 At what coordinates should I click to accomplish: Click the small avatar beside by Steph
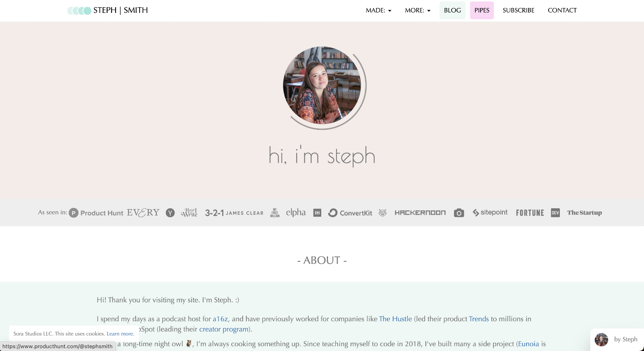click(x=601, y=340)
